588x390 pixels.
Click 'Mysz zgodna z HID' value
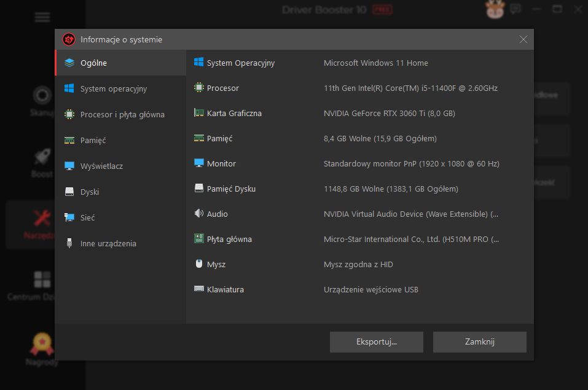pos(358,264)
